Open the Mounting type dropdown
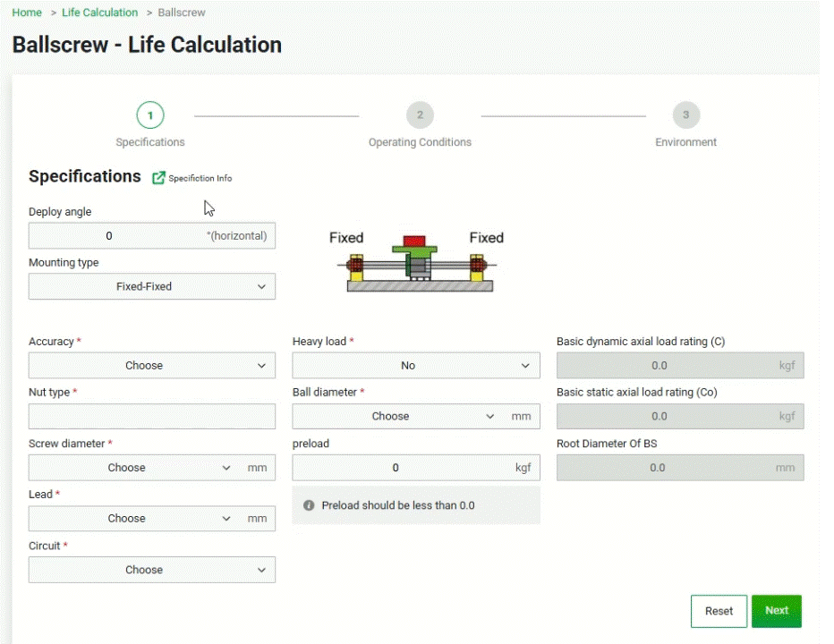 [151, 286]
